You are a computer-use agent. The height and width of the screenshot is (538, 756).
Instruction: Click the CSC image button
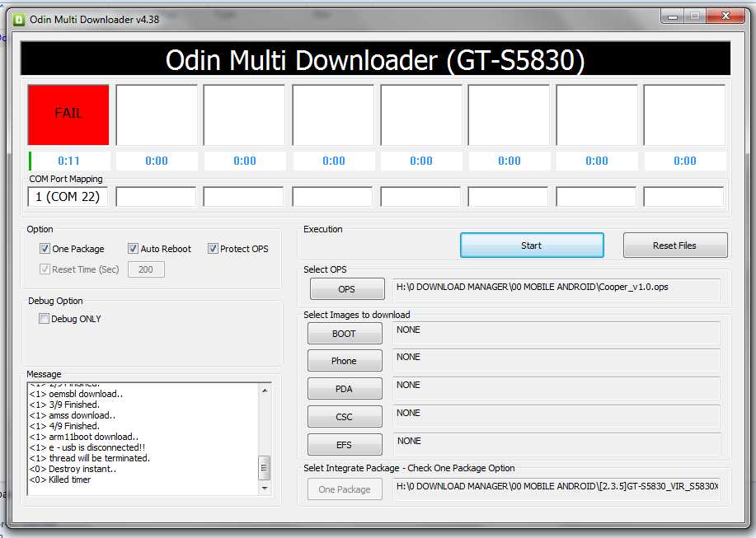click(345, 417)
